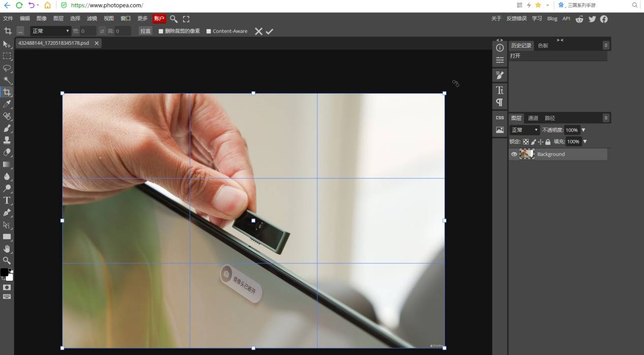The width and height of the screenshot is (644, 355).
Task: Open the CSS panel icon
Action: pos(500,117)
